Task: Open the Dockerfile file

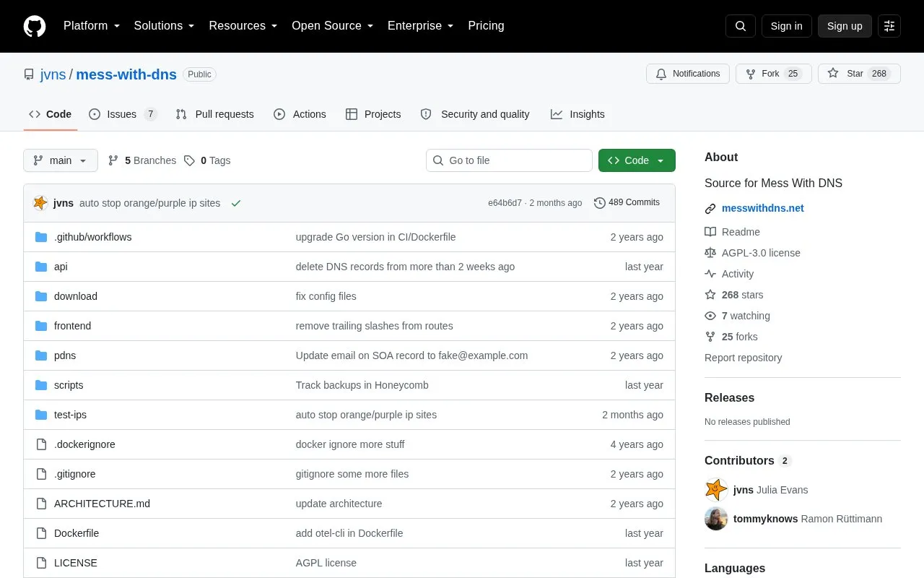Action: click(x=77, y=533)
